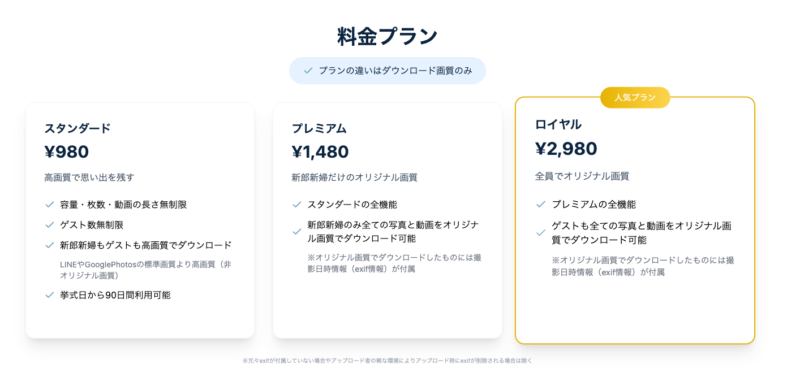Image resolution: width=800 pixels, height=377 pixels.
Task: Click checkmark next to ゲストも全ての写真と動画 feature
Action: click(x=541, y=233)
